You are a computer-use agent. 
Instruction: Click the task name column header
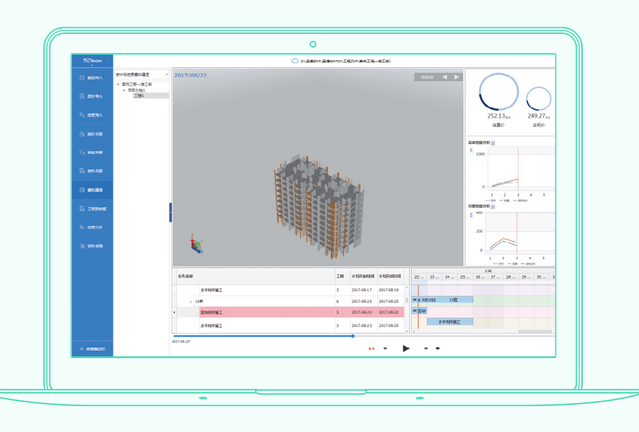[256, 276]
